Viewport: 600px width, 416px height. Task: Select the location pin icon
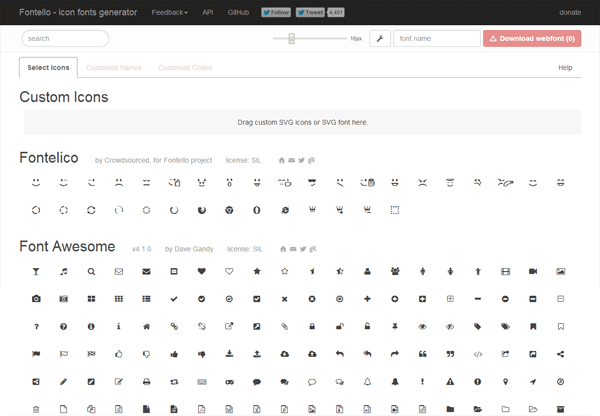(505, 382)
